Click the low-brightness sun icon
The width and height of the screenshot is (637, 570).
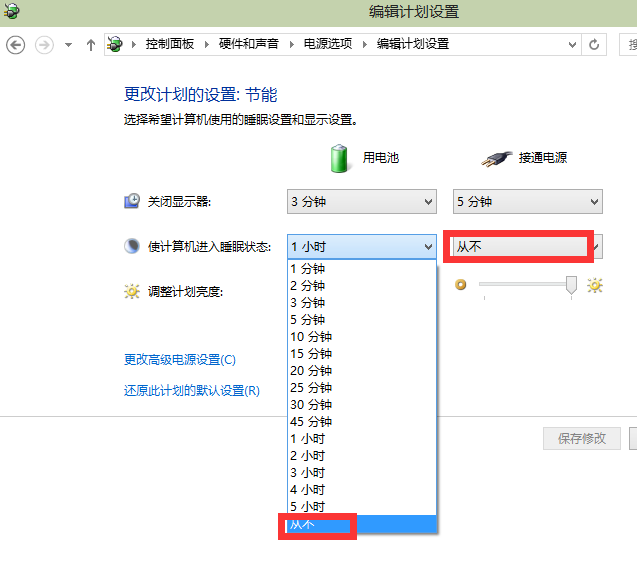(x=461, y=285)
